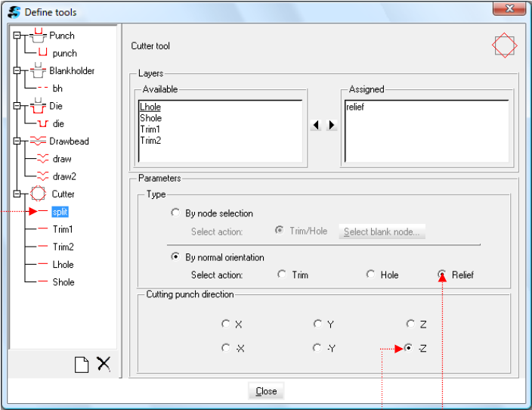532x410 pixels.
Task: Select the By node selection option
Action: pos(176,213)
